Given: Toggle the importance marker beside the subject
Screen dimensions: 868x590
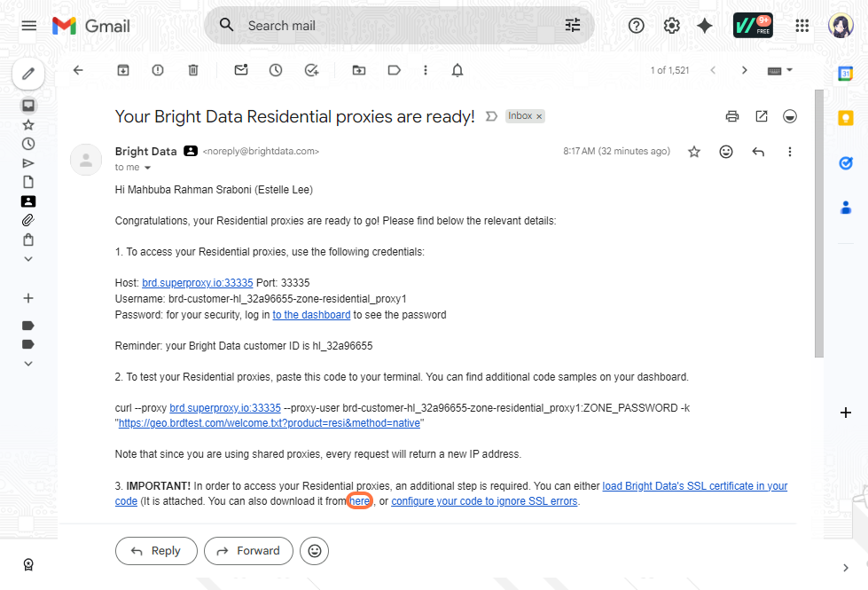Looking at the screenshot, I should (491, 116).
